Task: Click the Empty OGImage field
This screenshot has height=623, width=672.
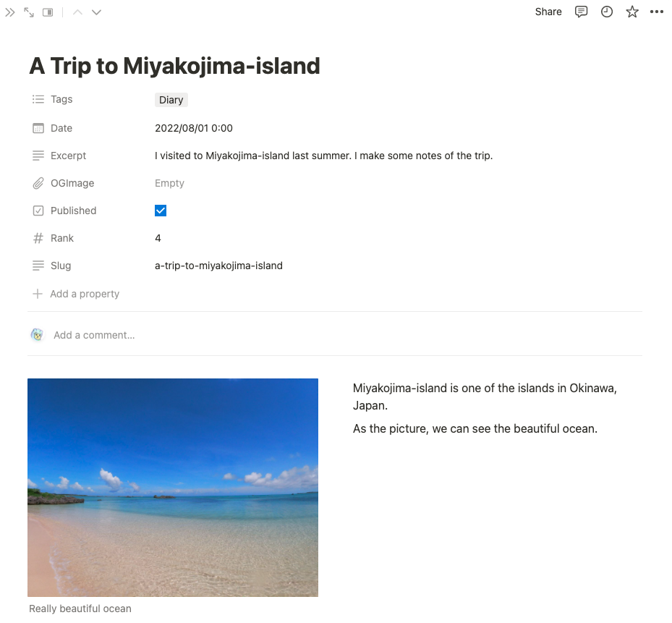Action: [169, 183]
